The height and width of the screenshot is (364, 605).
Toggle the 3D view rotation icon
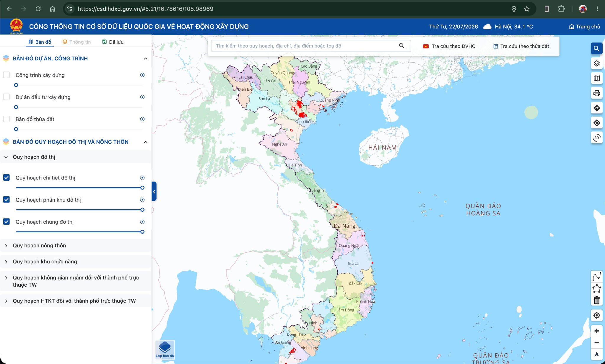click(x=596, y=138)
